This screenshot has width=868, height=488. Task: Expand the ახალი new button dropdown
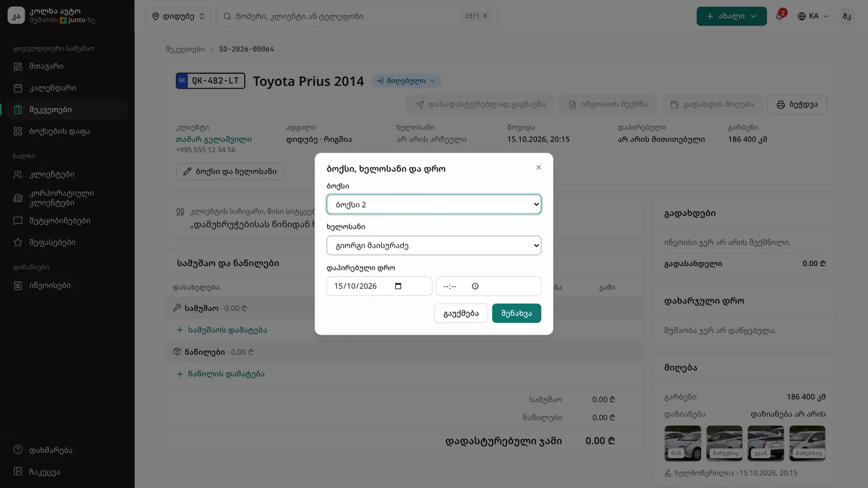731,16
